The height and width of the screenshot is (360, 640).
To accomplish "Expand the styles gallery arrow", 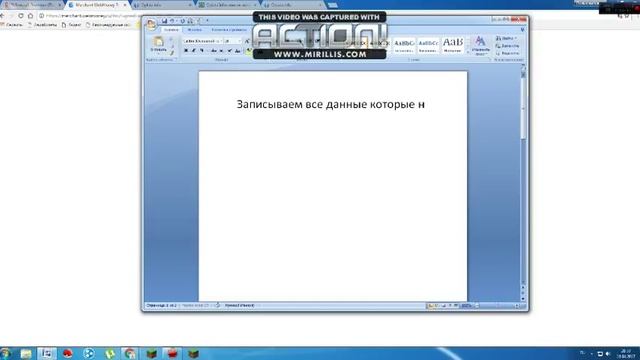I will tap(468, 52).
